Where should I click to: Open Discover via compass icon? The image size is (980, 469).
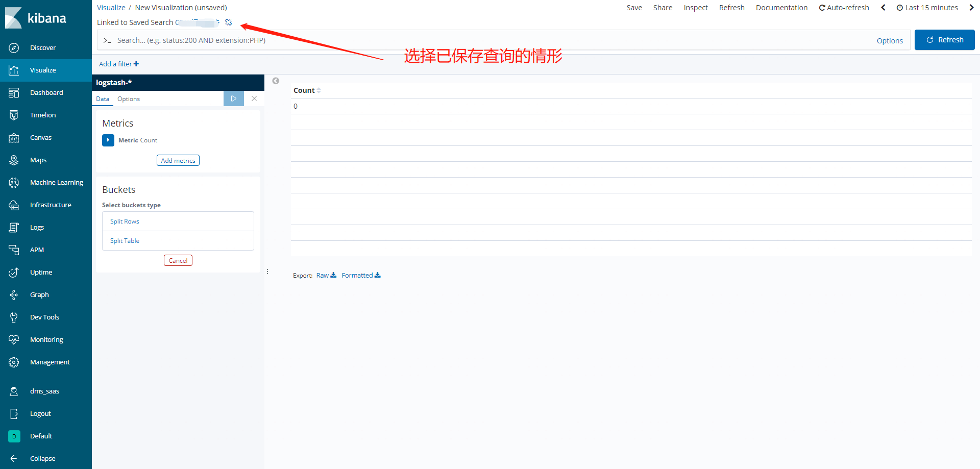tap(14, 47)
